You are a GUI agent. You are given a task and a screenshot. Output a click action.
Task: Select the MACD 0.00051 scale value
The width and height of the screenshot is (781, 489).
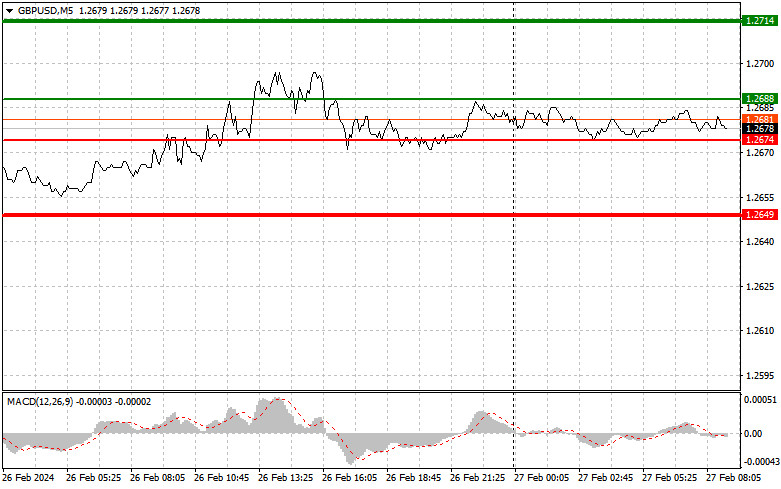pos(760,399)
